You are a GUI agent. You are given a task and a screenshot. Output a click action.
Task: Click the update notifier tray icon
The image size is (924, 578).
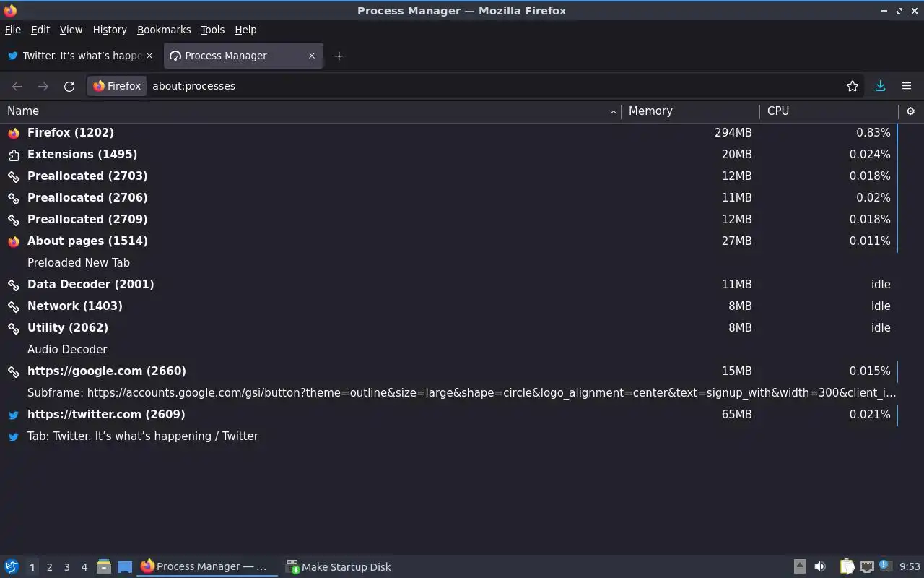886,566
